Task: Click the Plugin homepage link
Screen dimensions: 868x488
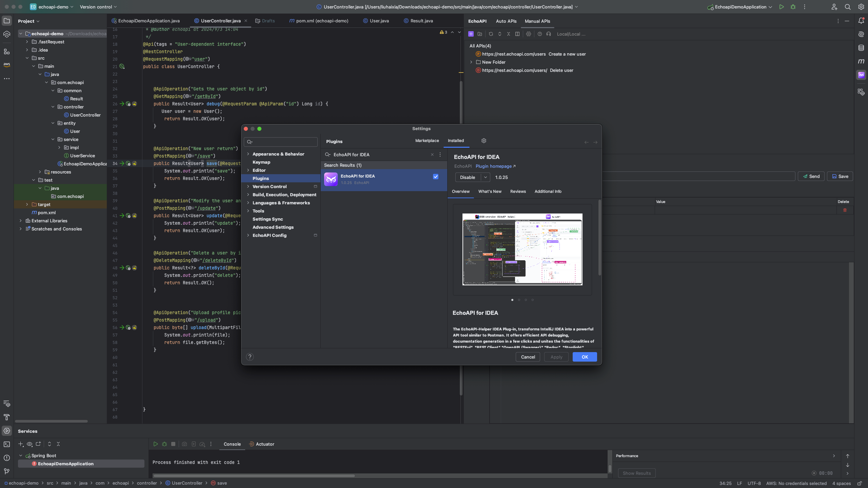Action: pos(494,167)
